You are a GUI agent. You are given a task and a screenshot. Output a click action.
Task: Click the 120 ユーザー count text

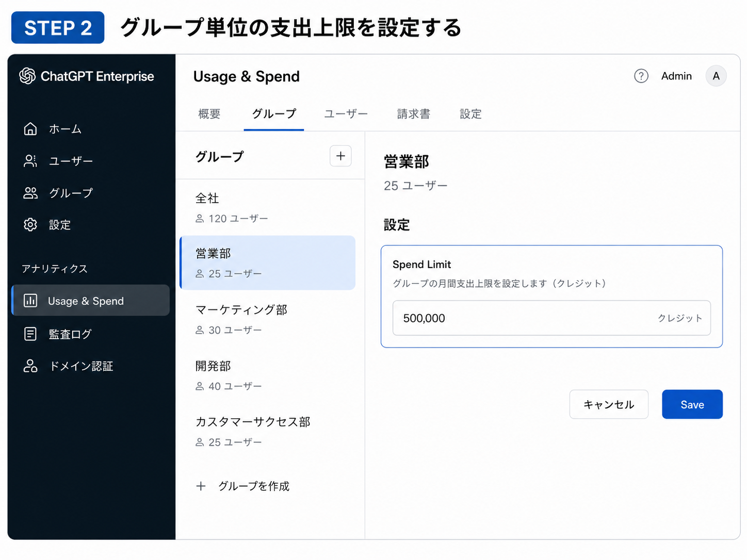pos(238,219)
